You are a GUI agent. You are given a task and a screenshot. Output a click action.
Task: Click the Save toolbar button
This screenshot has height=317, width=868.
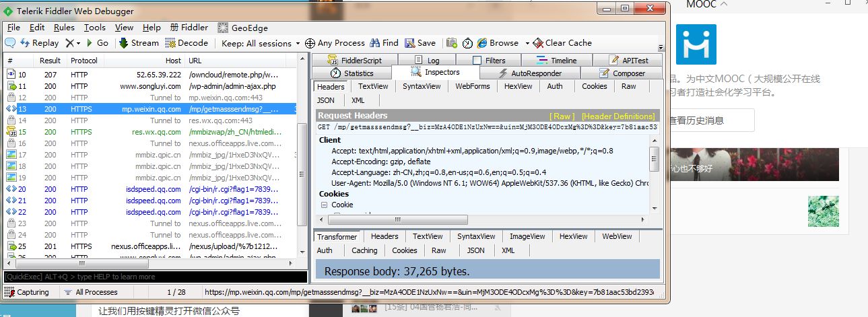tap(420, 43)
